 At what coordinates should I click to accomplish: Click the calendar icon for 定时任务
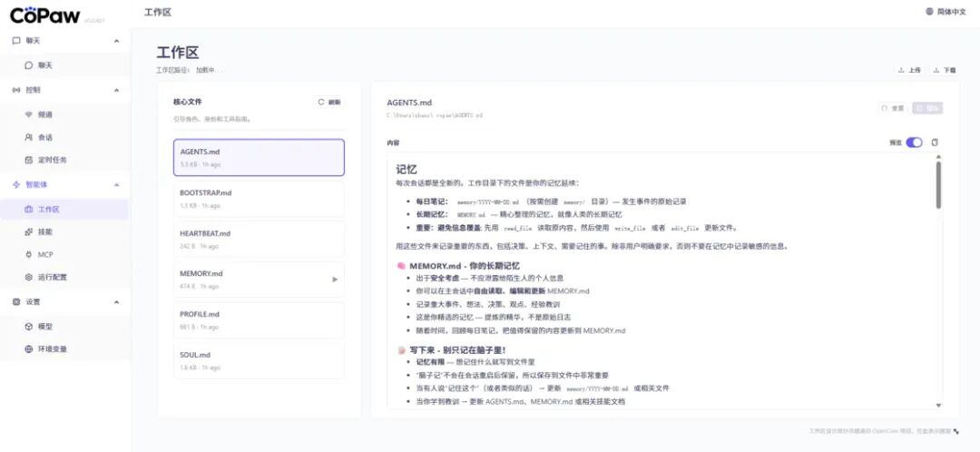(28, 160)
